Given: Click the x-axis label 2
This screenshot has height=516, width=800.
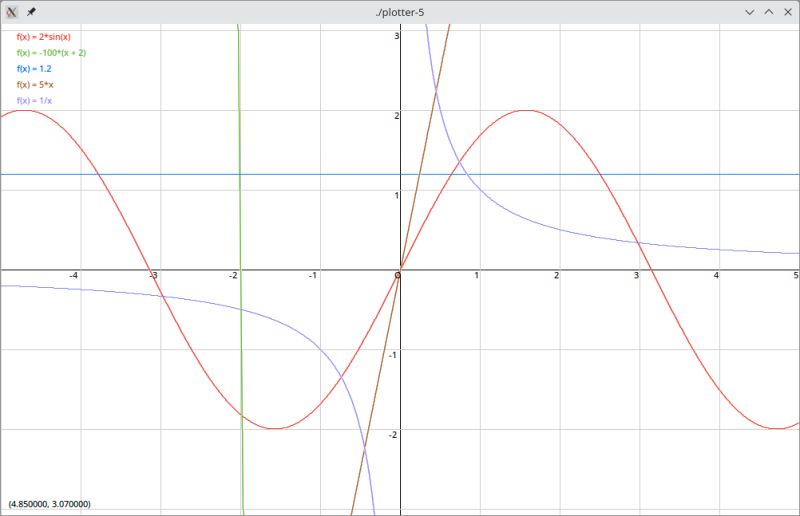Looking at the screenshot, I should (556, 276).
